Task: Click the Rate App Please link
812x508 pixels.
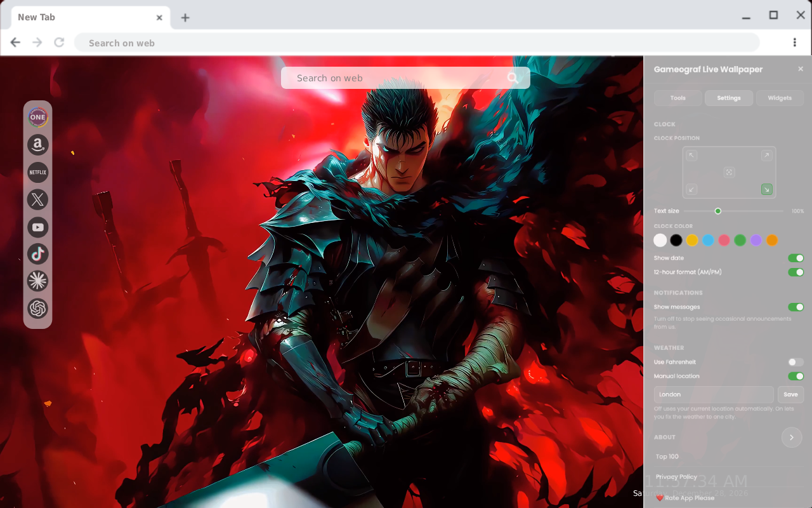Action: point(685,498)
